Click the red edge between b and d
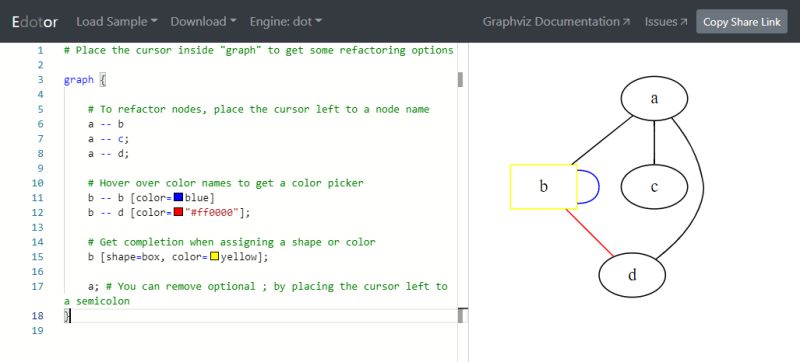Viewport: 800px width, 362px height. click(x=590, y=232)
